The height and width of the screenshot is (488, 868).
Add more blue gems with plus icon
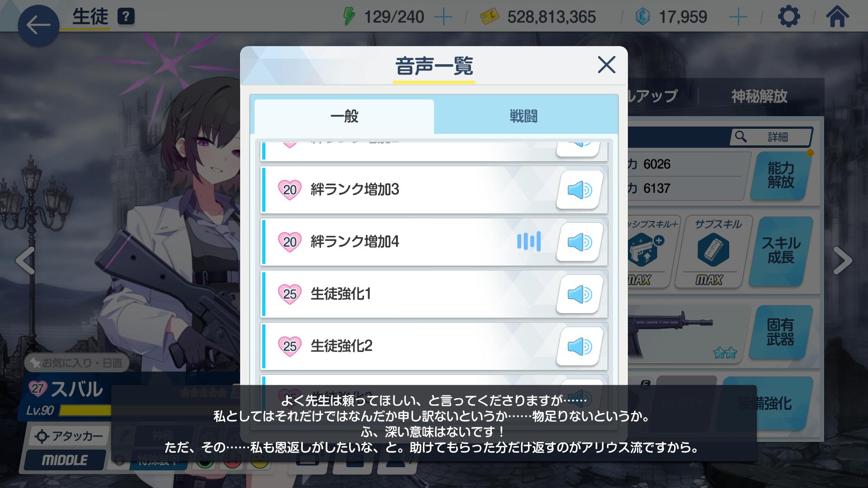point(738,17)
